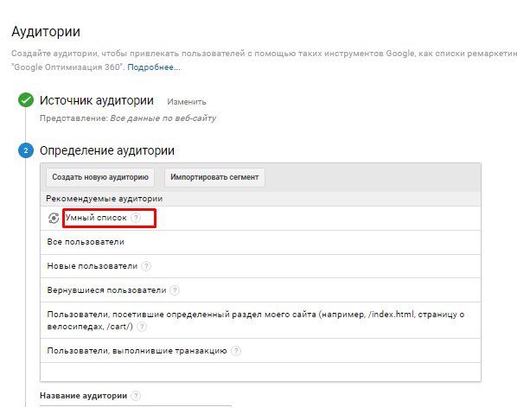
Task: Select users who visited a specific site section
Action: (x=260, y=321)
